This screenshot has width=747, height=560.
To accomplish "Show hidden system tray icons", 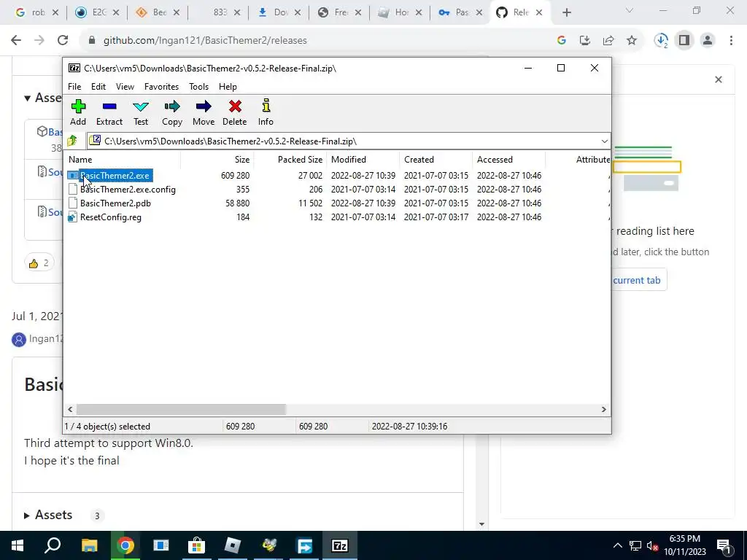I will coord(617,545).
